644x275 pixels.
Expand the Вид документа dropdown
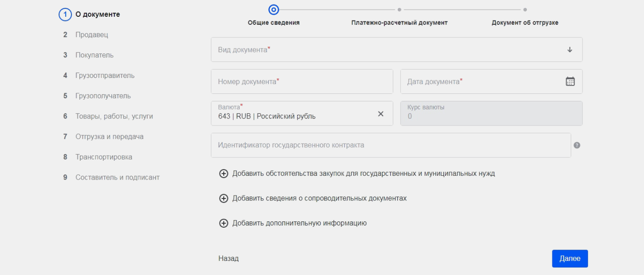click(x=570, y=50)
